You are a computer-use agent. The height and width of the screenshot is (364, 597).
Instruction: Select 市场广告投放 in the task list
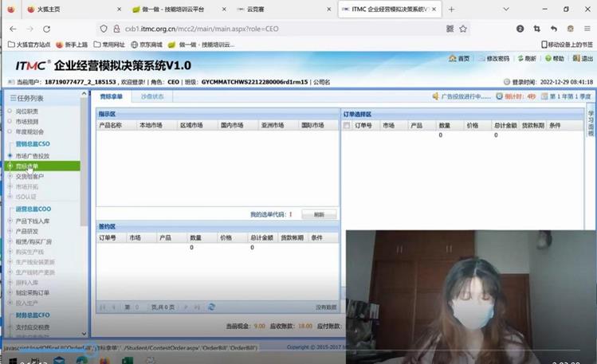(x=32, y=156)
